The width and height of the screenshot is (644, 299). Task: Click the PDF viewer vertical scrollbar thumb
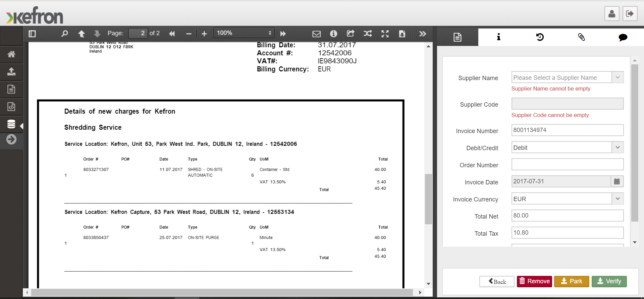[428, 199]
